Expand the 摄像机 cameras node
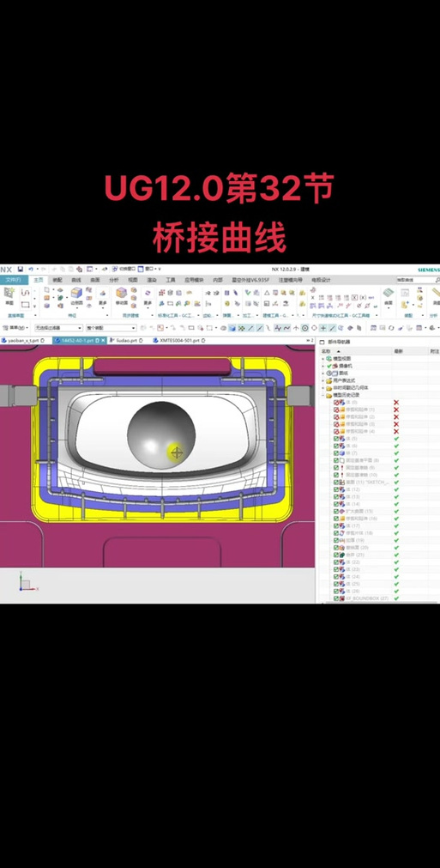The height and width of the screenshot is (868, 440). tap(323, 366)
